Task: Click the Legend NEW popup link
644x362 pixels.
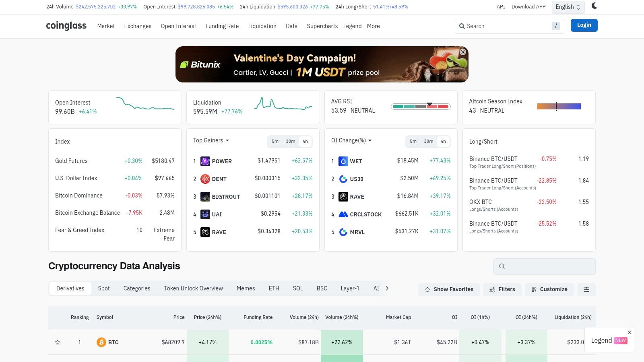Action: click(609, 340)
